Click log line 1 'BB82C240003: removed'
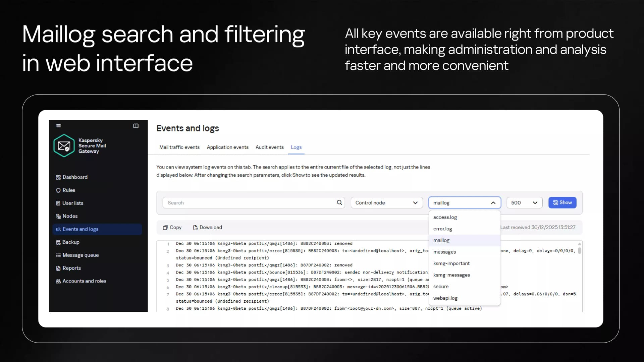644x362 pixels. [264, 244]
